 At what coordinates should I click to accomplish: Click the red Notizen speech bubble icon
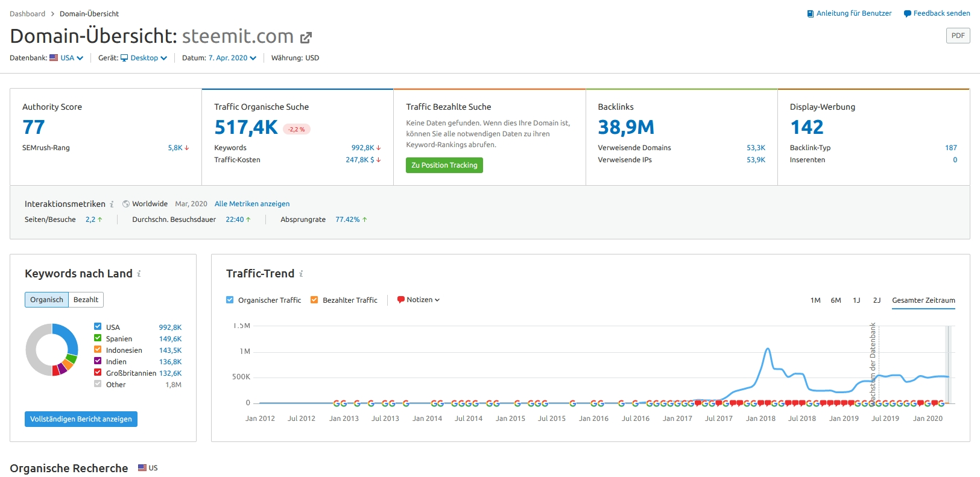[401, 300]
